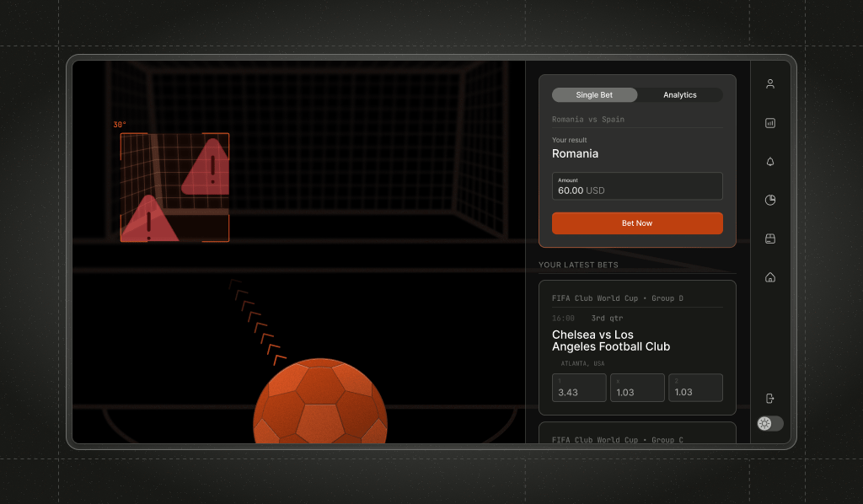Go to home via house icon

pyautogui.click(x=769, y=277)
